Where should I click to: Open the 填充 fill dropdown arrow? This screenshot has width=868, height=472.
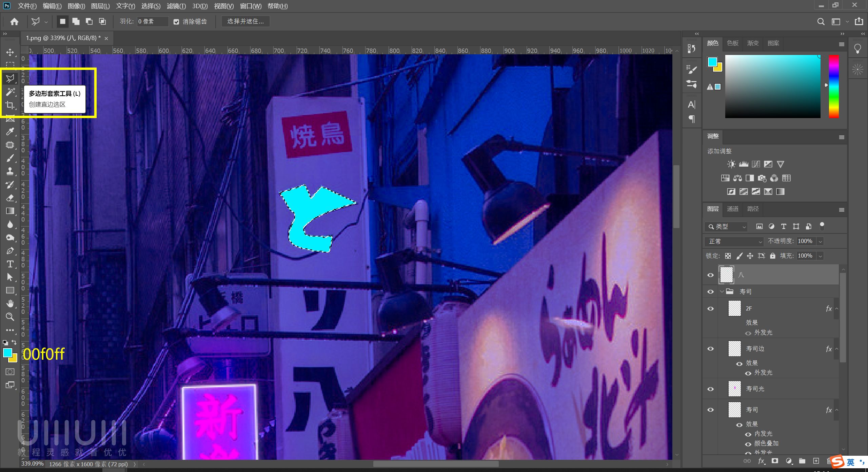(821, 256)
